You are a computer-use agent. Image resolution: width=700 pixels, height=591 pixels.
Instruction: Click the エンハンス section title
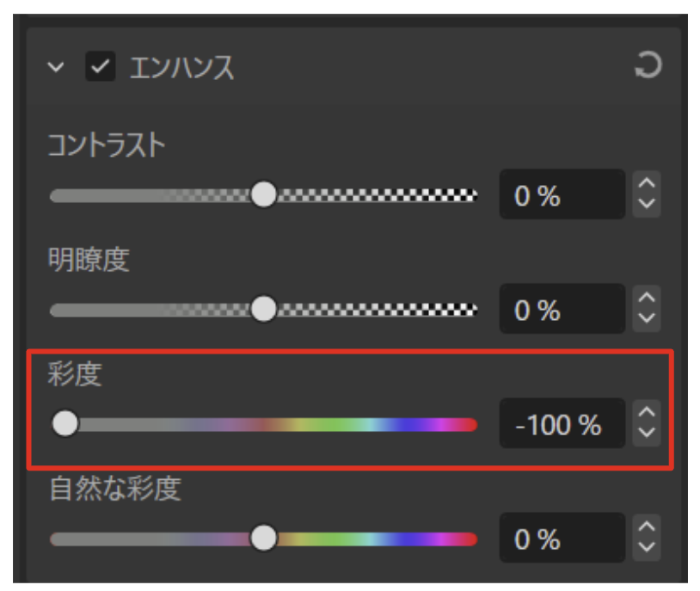pyautogui.click(x=181, y=67)
